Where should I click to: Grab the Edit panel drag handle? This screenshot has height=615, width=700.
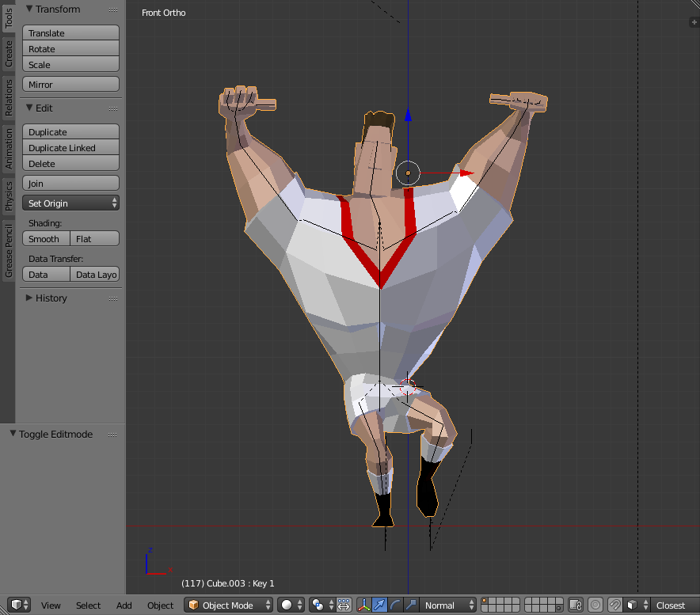(113, 108)
